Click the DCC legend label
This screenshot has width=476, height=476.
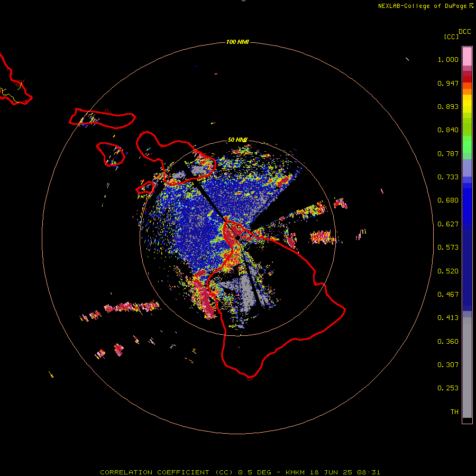click(465, 32)
